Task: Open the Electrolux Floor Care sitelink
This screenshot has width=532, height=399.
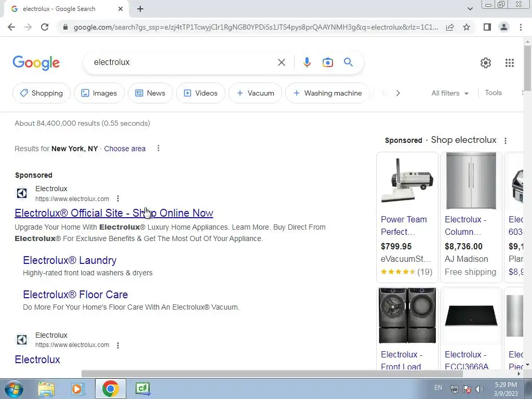Action: (75, 295)
